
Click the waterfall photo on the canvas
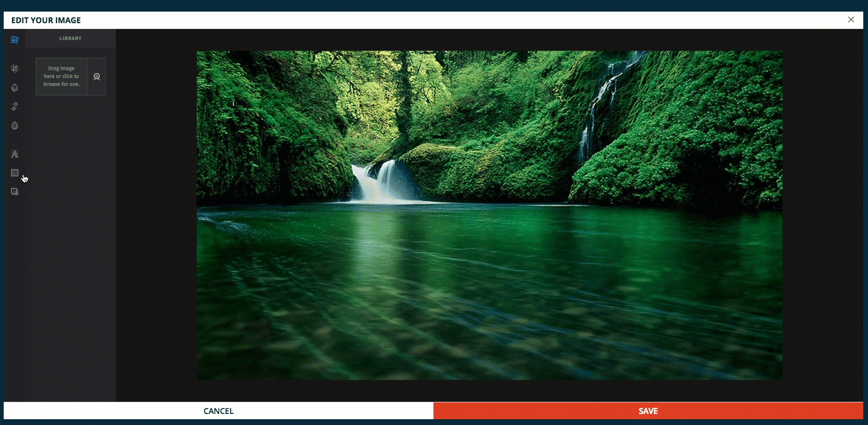489,215
